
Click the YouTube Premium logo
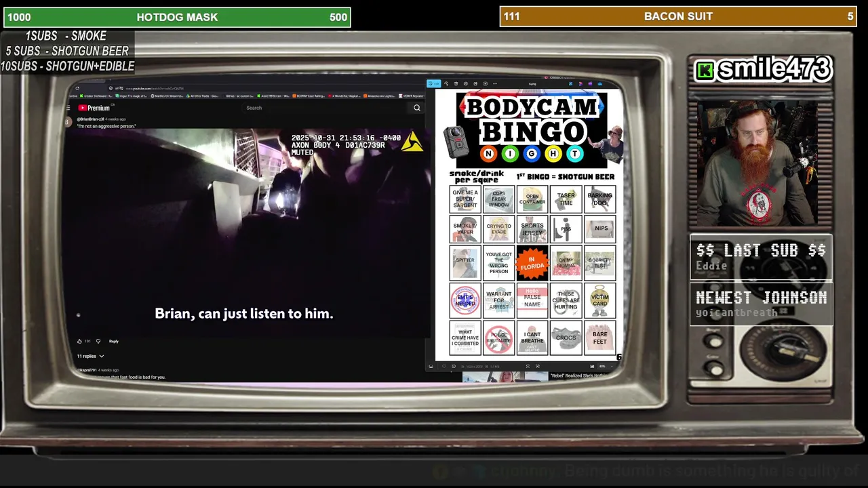(94, 108)
